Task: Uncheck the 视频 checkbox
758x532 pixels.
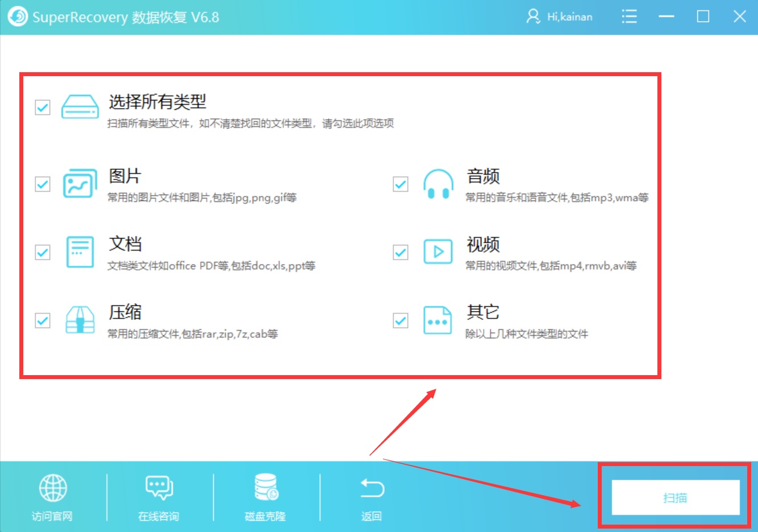Action: (x=399, y=252)
